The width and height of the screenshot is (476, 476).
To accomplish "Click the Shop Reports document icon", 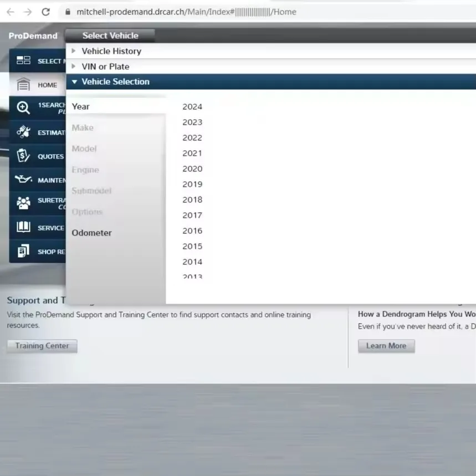I will [23, 251].
